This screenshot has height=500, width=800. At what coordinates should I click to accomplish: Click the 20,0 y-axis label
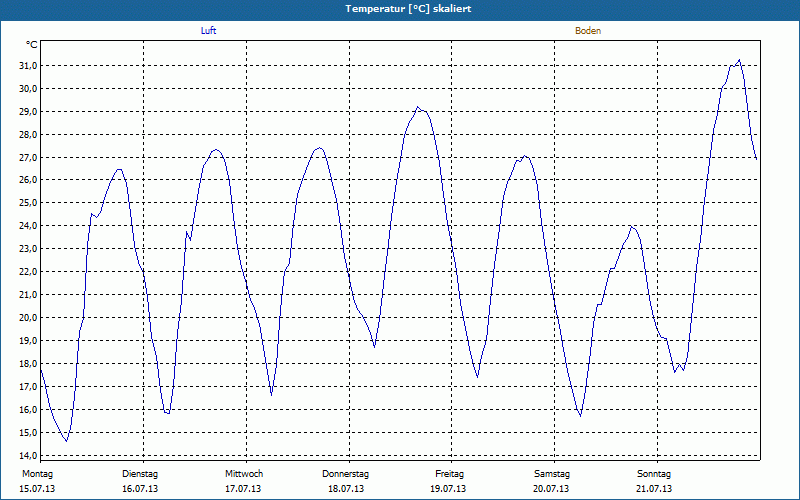pyautogui.click(x=28, y=317)
